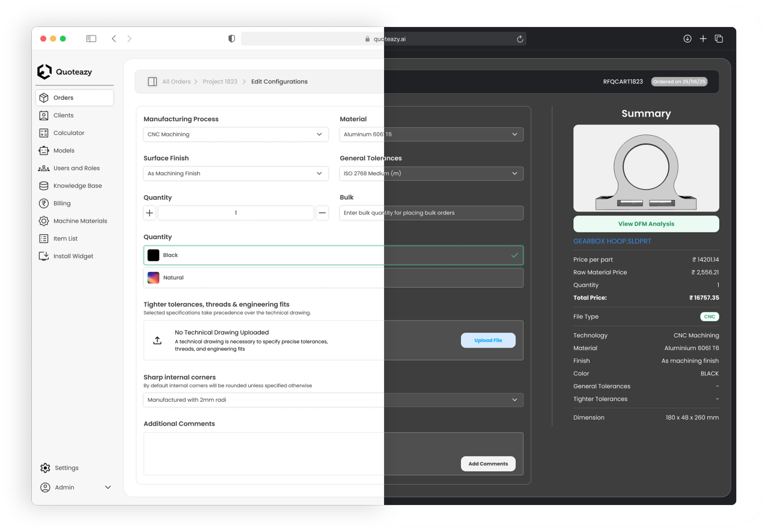Click the Install Widget icon
Viewport: 768px width, 532px height.
pos(44,256)
